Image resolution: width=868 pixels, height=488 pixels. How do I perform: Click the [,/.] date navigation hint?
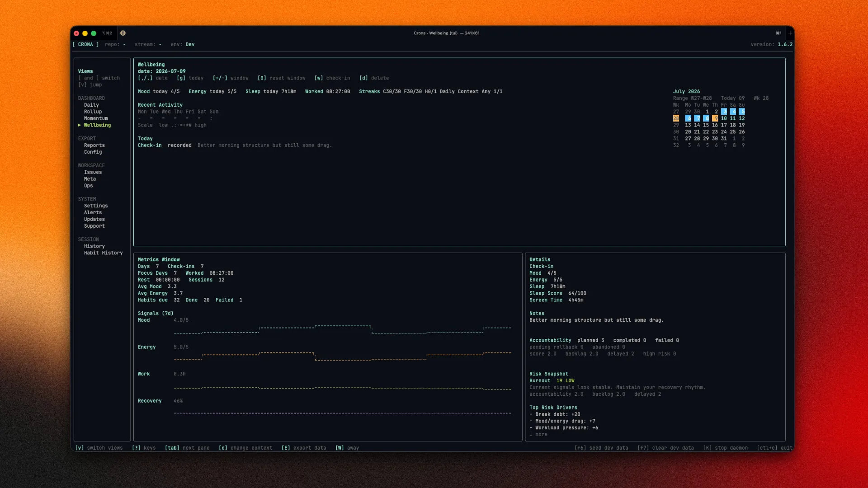click(153, 78)
